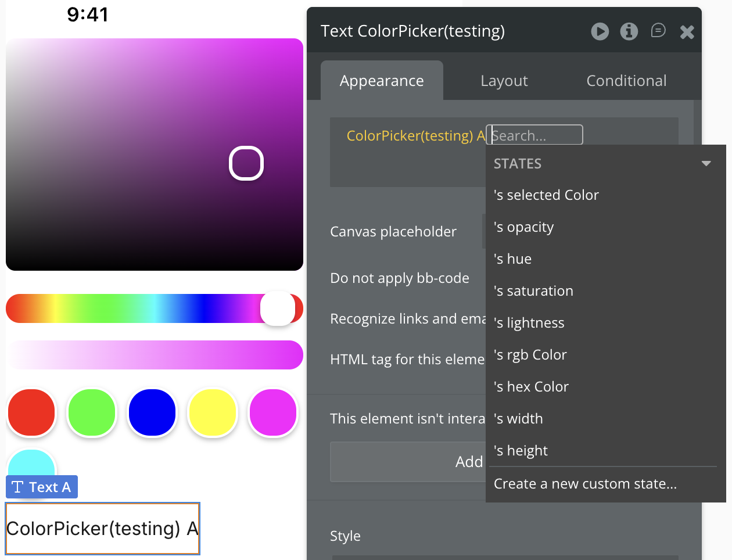Viewport: 732px width, 560px height.
Task: Open the comments speech bubble icon
Action: click(658, 30)
